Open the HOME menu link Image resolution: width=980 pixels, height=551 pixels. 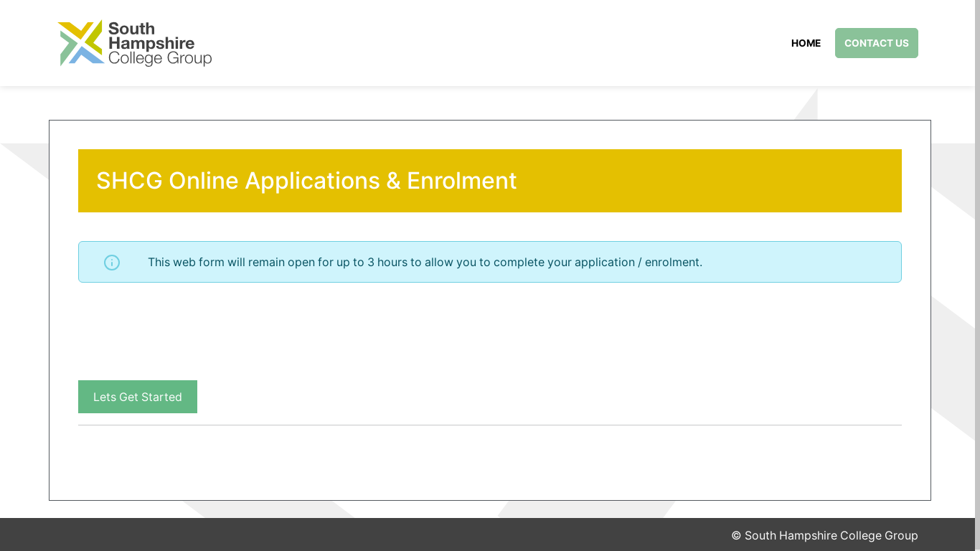[806, 43]
